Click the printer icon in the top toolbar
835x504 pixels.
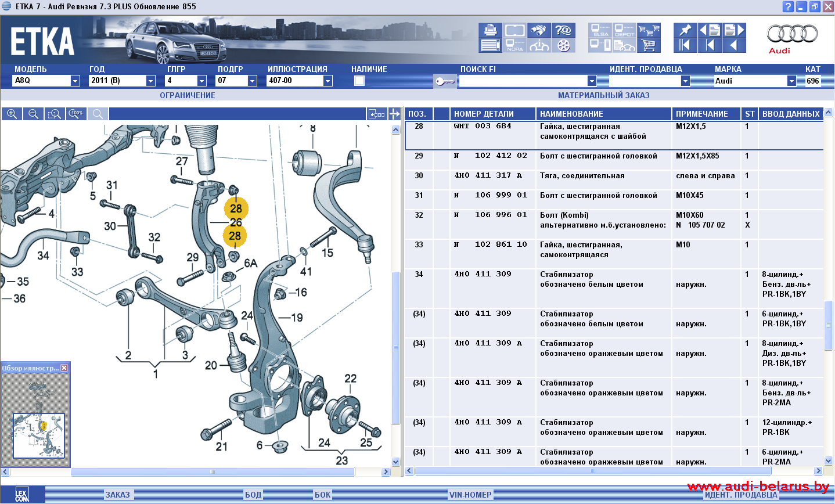coord(491,30)
